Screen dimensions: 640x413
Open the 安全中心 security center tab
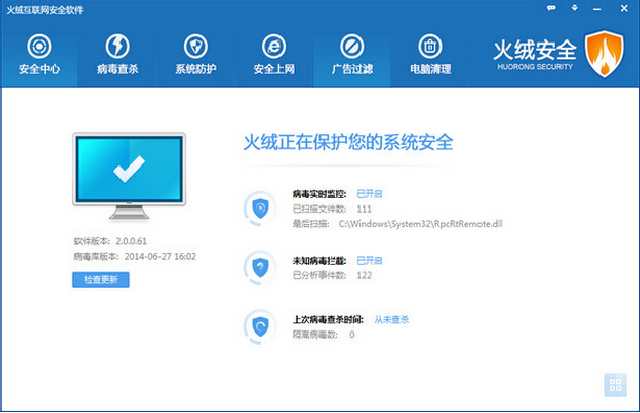point(38,55)
